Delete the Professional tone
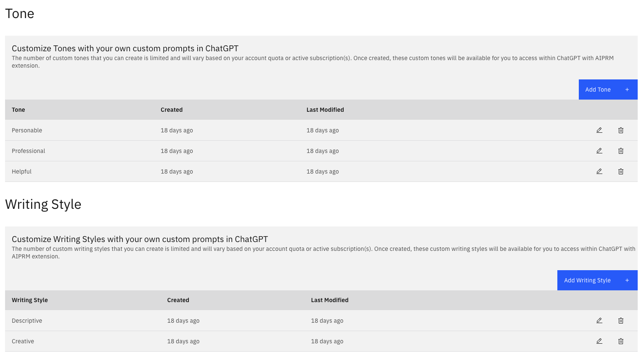The image size is (644, 358). [621, 151]
